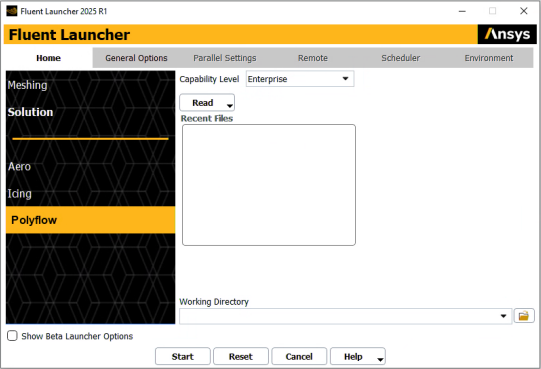Open the Remote tab
Screen dimensions: 541x369
313,58
